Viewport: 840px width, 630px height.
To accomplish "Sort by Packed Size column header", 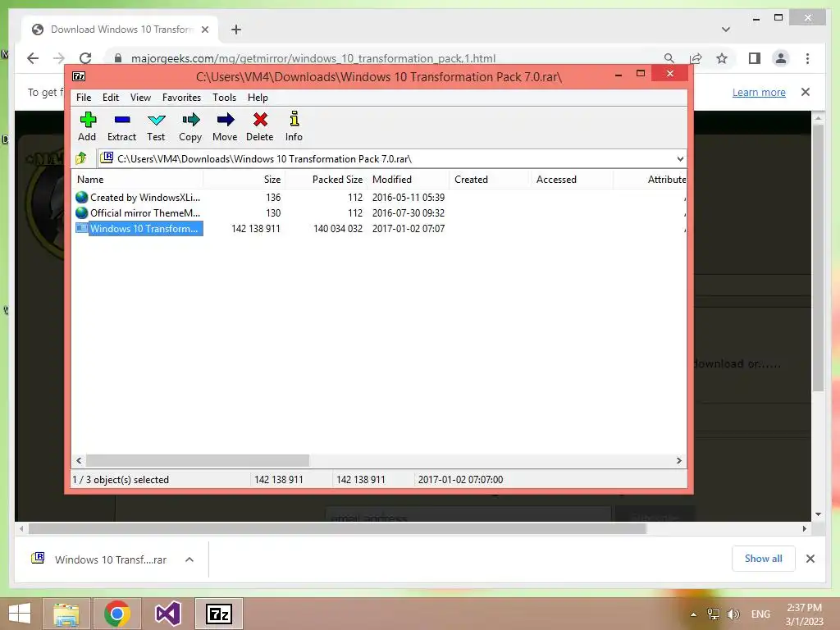I will tap(326, 180).
